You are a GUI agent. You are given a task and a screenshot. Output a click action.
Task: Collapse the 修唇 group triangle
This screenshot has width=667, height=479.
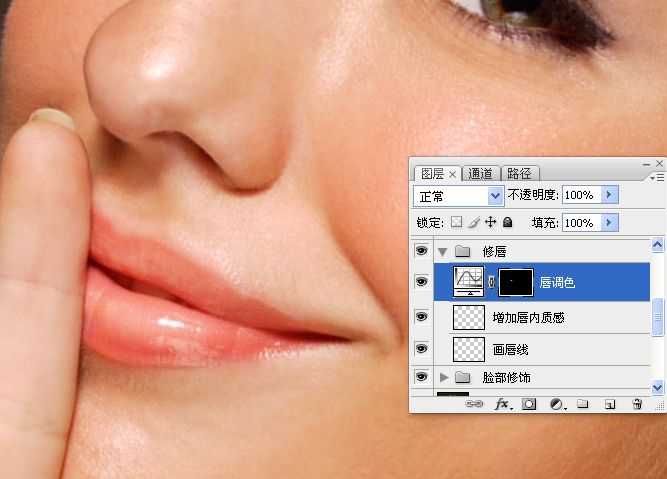[x=443, y=252]
